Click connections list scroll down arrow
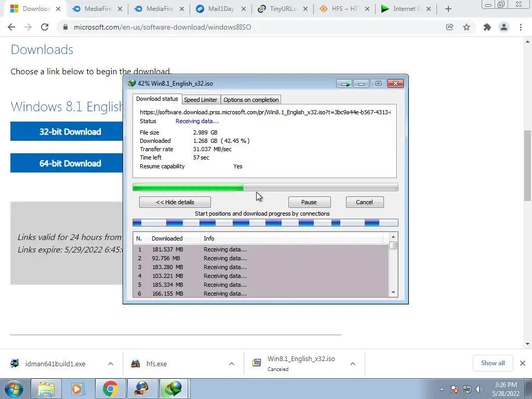This screenshot has width=532, height=399. (x=393, y=292)
